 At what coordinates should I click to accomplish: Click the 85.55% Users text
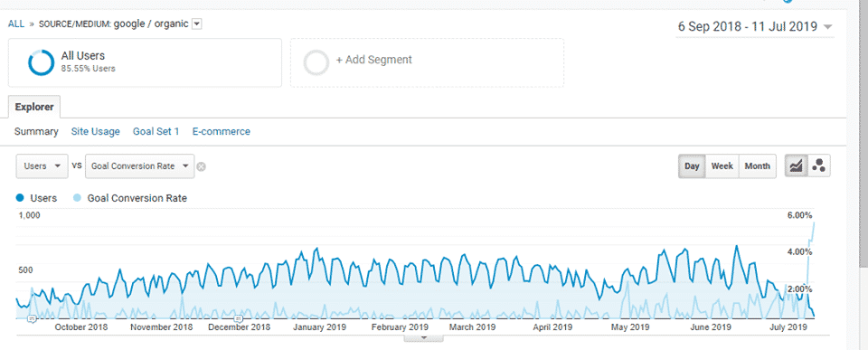[x=88, y=70]
